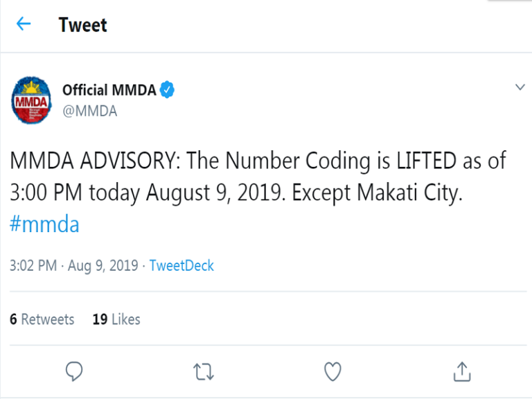Go back using the blue arrow
This screenshot has width=532, height=399.
click(x=24, y=24)
